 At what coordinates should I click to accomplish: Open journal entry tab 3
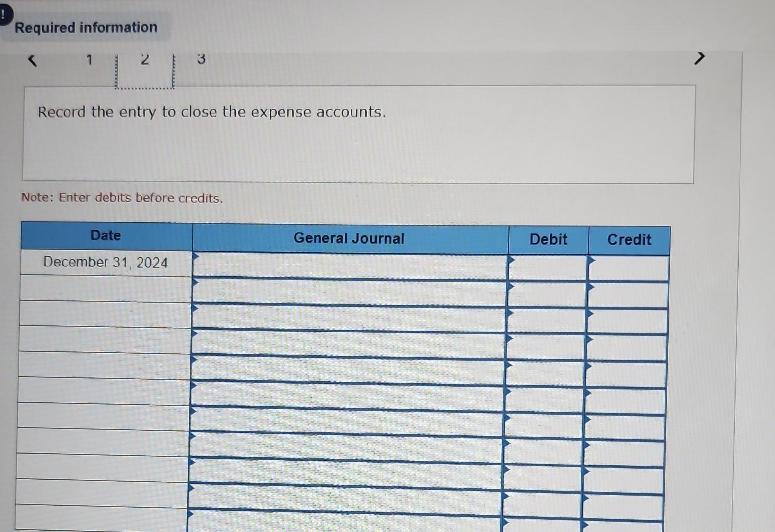coord(201,59)
